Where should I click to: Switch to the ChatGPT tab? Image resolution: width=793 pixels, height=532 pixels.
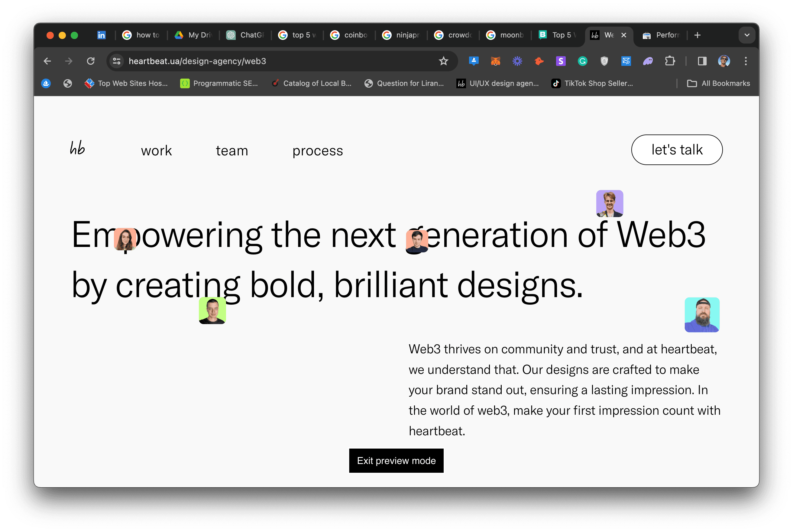pos(245,35)
